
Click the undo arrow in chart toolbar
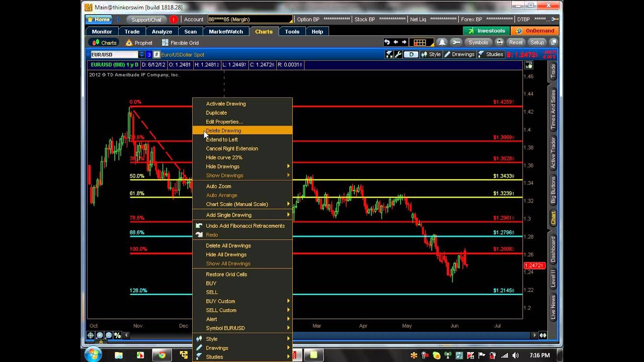(387, 43)
